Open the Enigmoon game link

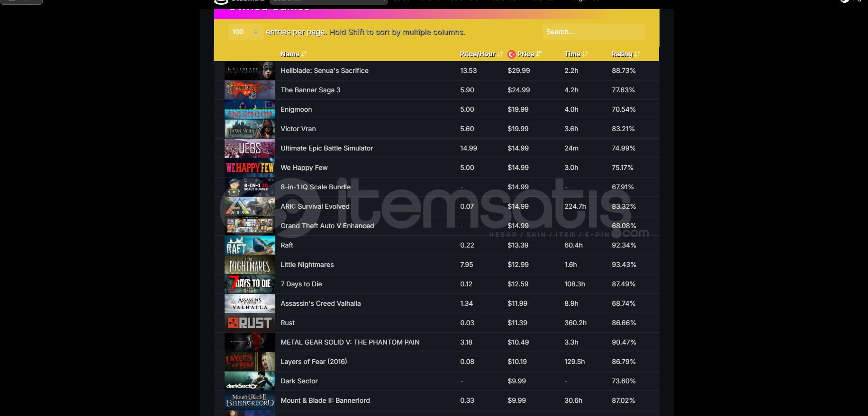296,109
